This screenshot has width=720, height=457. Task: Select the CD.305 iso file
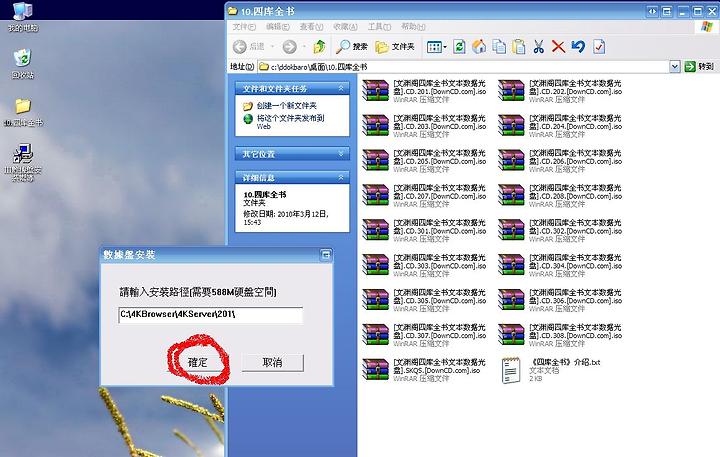[424, 300]
